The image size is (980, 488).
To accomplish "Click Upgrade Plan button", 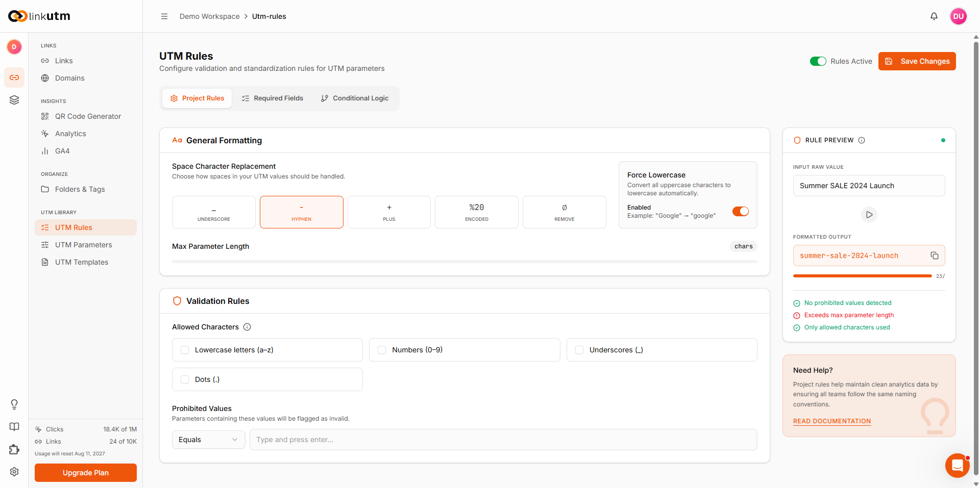I will 86,473.
